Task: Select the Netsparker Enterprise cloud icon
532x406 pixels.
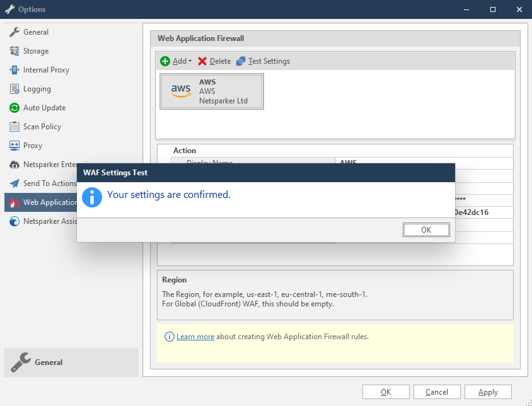Action: click(13, 164)
